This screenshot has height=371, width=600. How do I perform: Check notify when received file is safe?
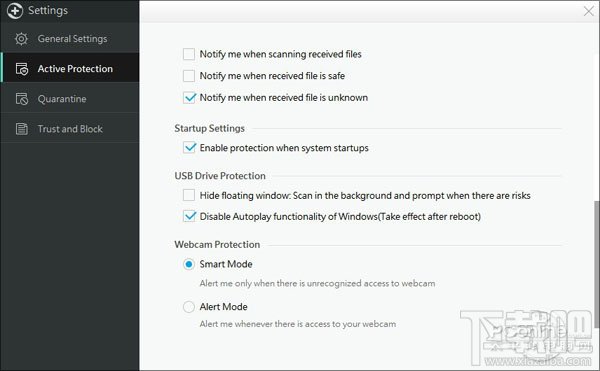pos(189,76)
